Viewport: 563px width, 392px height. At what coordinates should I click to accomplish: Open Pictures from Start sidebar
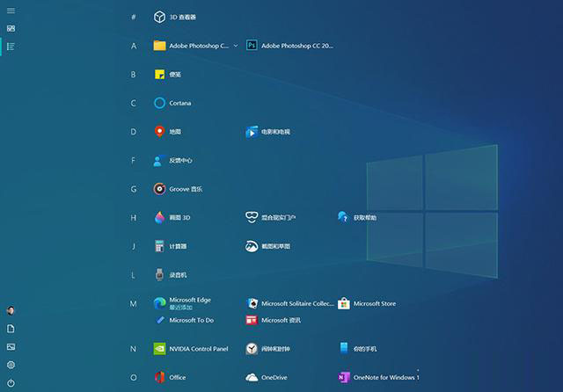[x=11, y=347]
